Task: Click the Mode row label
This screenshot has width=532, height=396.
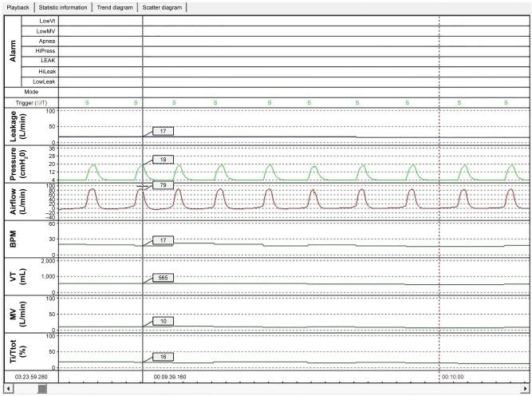Action: 31,92
